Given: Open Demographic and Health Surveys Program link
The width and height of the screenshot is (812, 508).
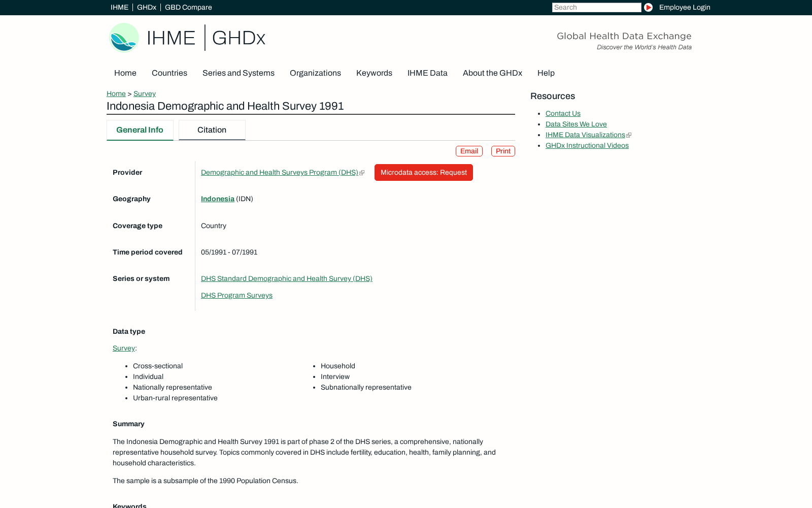Looking at the screenshot, I should pos(280,172).
